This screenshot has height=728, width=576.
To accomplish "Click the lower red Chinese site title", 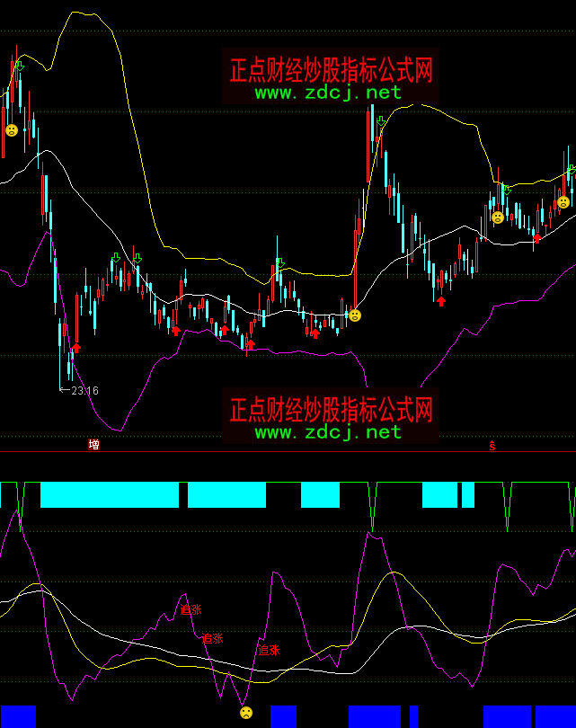I will (332, 410).
